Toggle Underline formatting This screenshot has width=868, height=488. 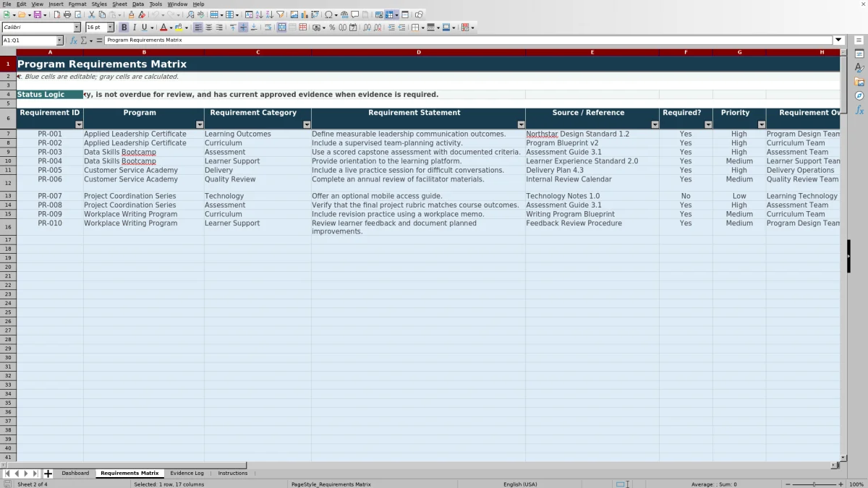(145, 27)
